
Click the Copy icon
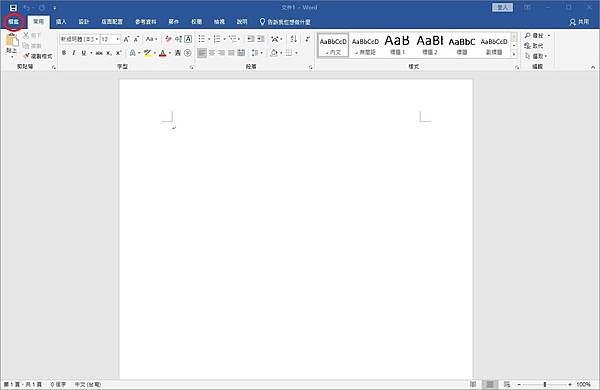(x=26, y=46)
